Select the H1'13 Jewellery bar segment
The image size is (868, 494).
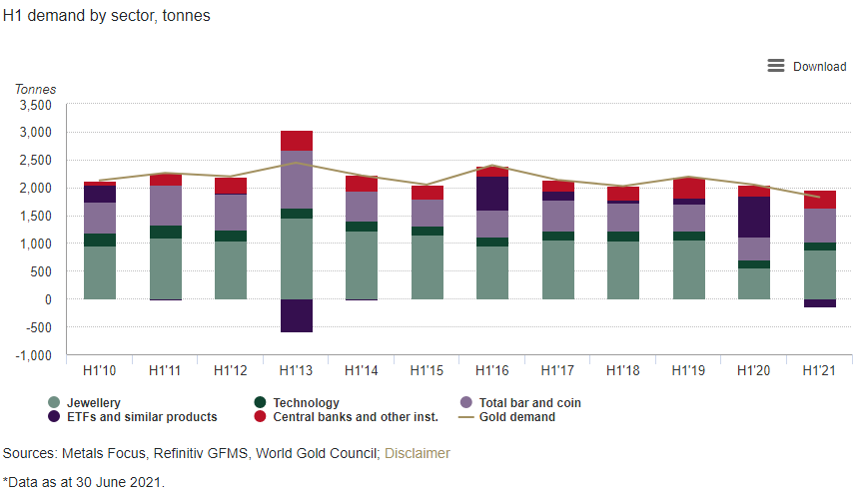(297, 258)
